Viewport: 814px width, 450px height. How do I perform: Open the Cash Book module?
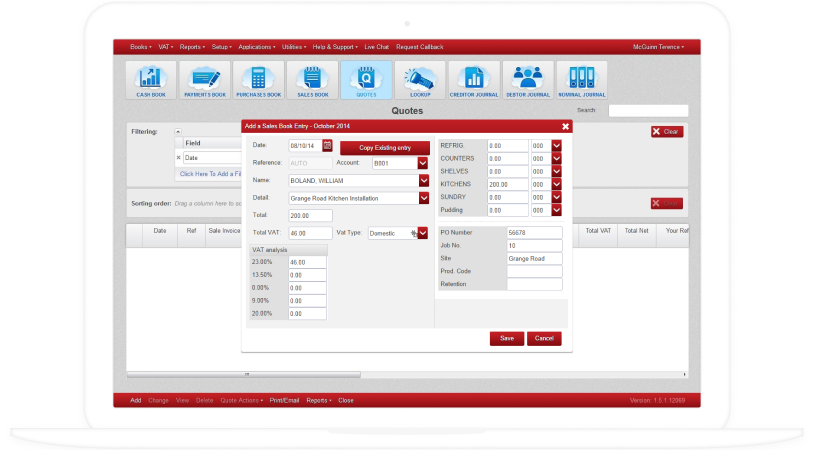151,80
